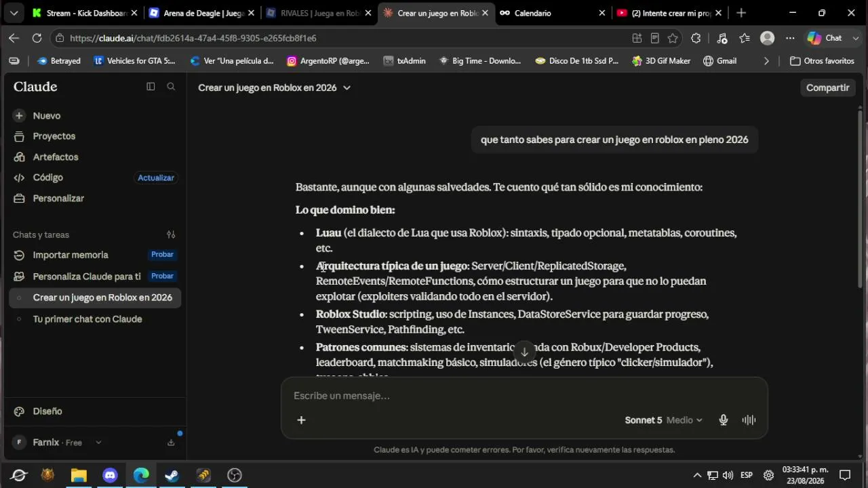
Task: Open the Sonnet 5 Medio model selector
Action: click(x=664, y=420)
